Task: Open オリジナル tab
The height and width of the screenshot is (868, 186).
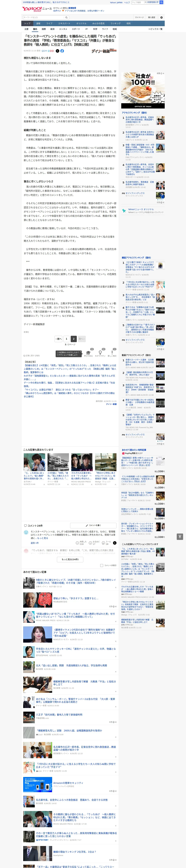Action: click(81, 24)
